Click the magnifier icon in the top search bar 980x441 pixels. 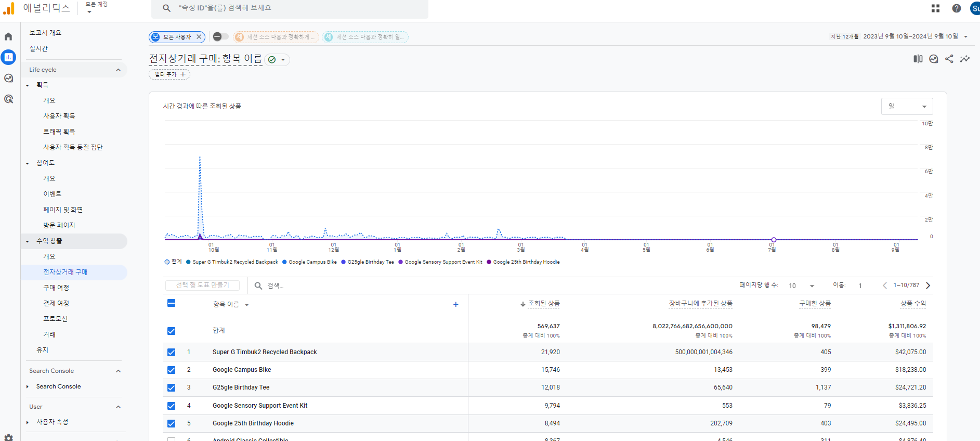point(166,8)
